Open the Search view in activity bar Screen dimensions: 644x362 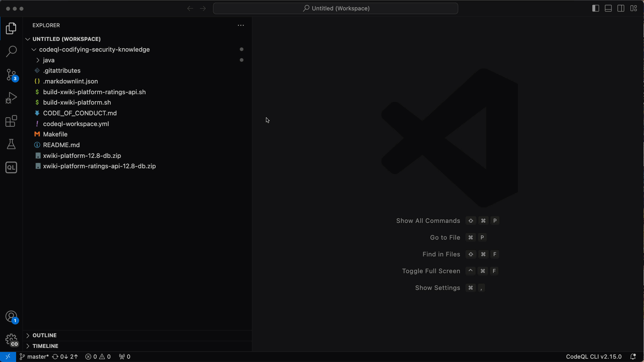click(11, 52)
